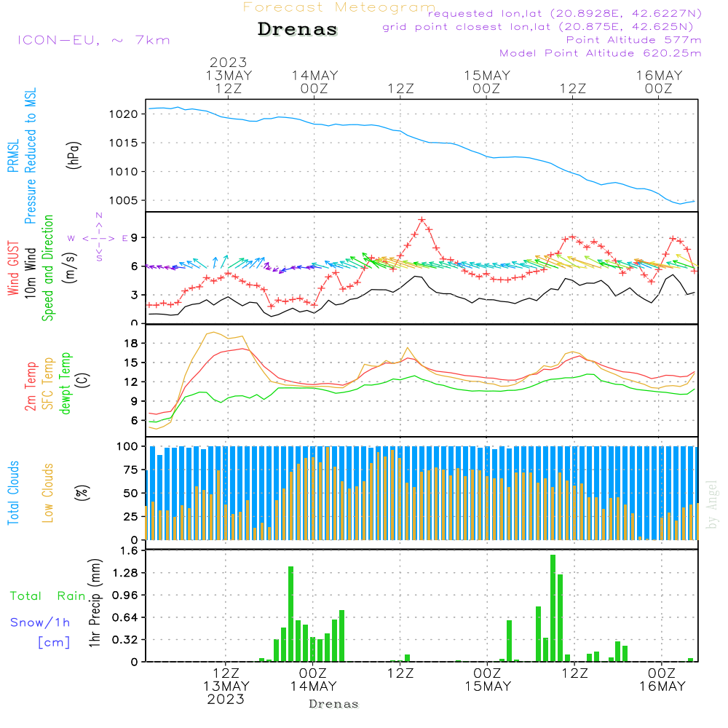This screenshot has width=728, height=728.
Task: Click the bottom axis '12Z 13MAY 2023' label
Action: [x=226, y=687]
